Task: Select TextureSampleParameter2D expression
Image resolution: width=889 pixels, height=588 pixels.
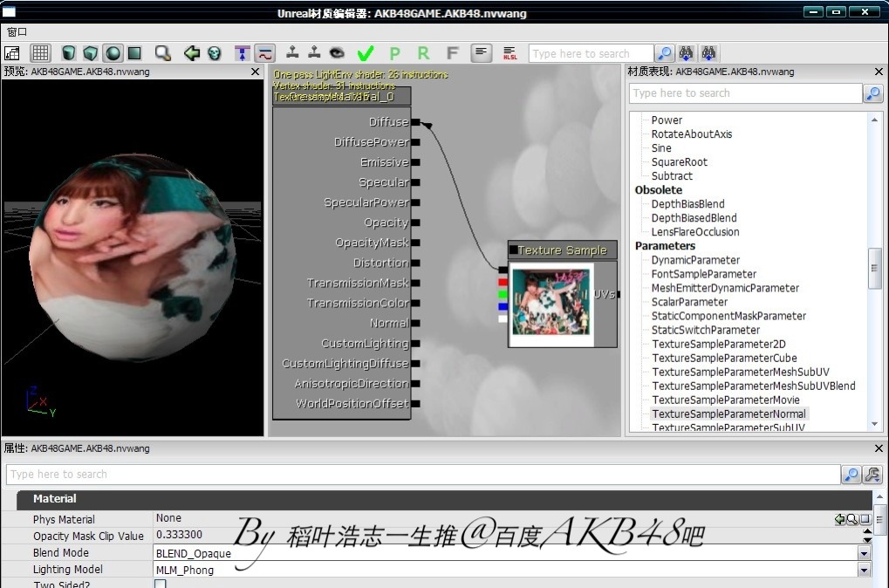Action: [719, 344]
